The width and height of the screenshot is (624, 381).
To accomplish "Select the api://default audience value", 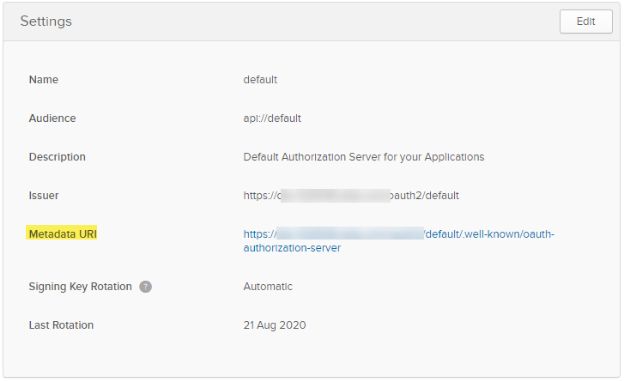I will point(272,118).
